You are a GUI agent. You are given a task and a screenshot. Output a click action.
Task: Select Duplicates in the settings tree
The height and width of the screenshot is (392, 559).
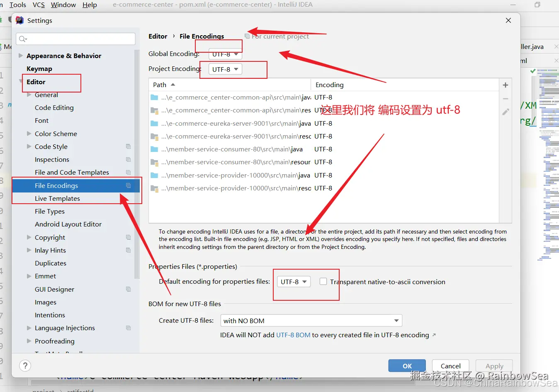(x=51, y=263)
